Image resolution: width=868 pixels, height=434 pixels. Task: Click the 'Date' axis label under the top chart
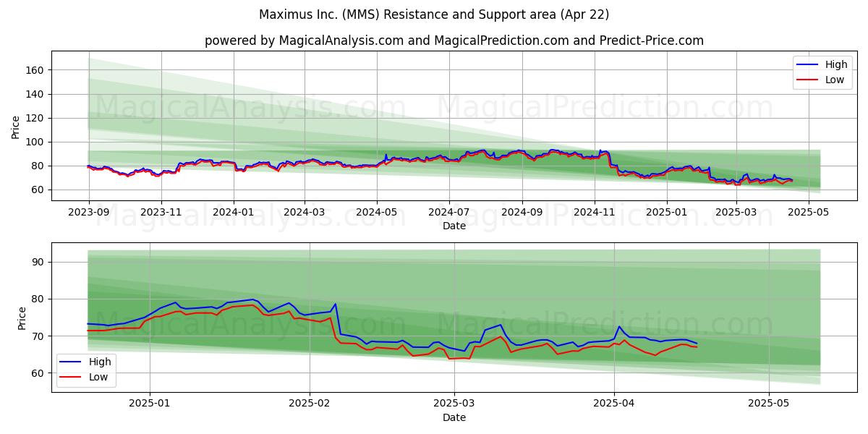click(x=454, y=226)
